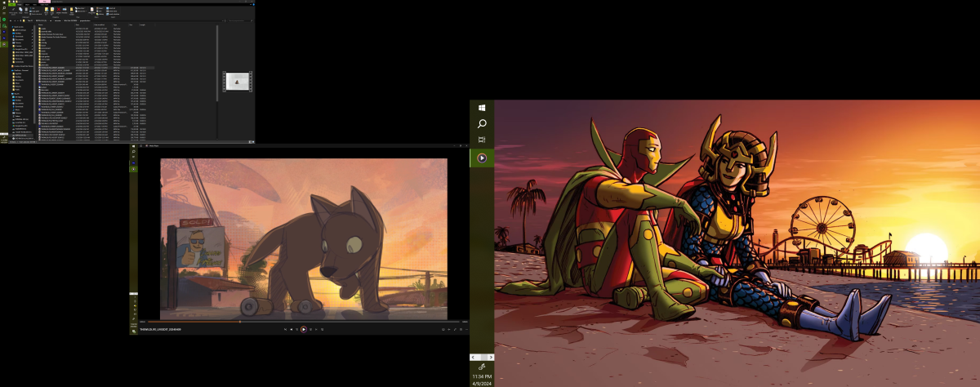Open Search on the wallpaper monitor taskbar
The width and height of the screenshot is (980, 387).
coord(482,124)
